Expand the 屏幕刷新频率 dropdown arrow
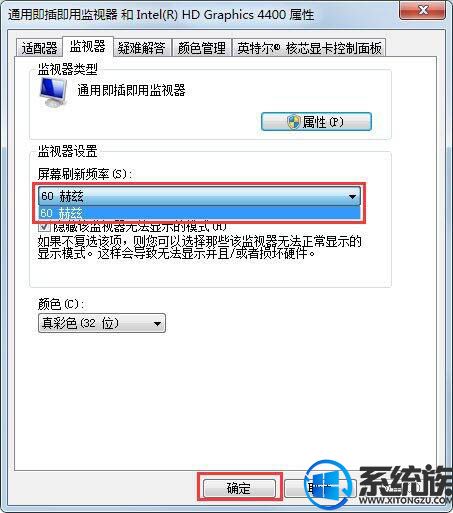Image resolution: width=453 pixels, height=513 pixels. tap(352, 196)
